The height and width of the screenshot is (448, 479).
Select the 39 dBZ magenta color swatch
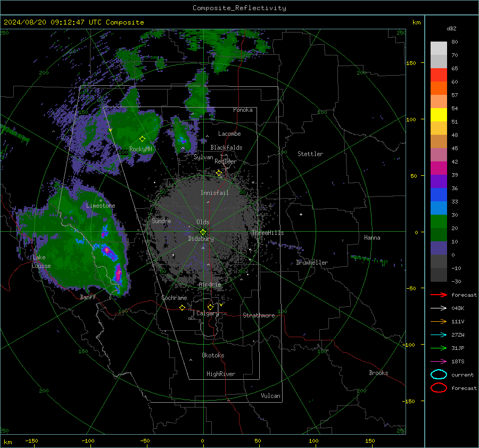tap(439, 168)
